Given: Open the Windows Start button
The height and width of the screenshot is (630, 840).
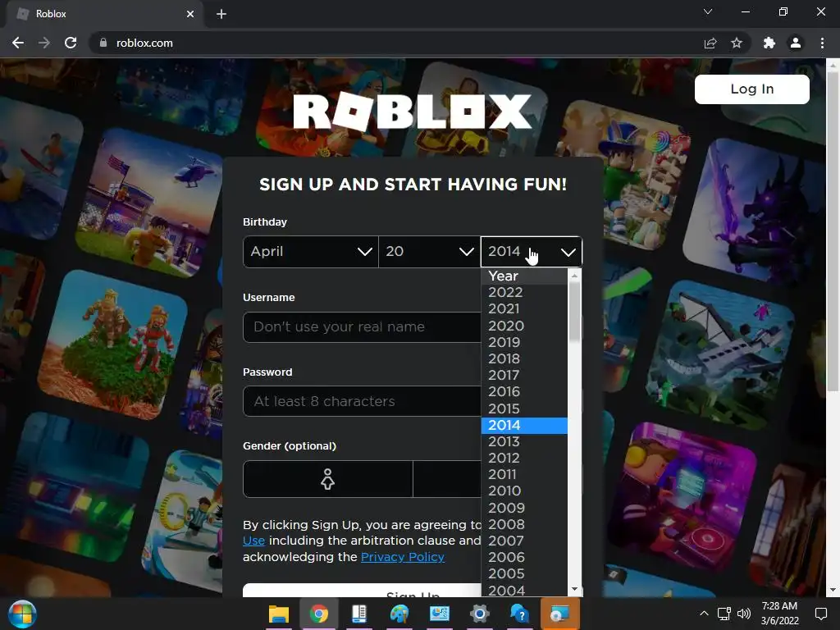Looking at the screenshot, I should (22, 614).
